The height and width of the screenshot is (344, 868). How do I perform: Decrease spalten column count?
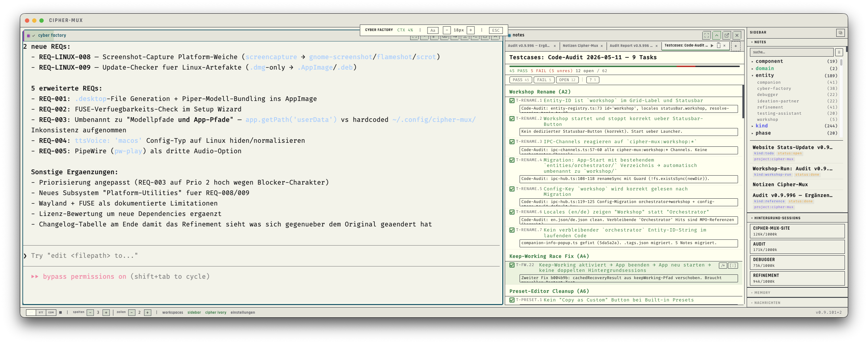[x=91, y=313]
